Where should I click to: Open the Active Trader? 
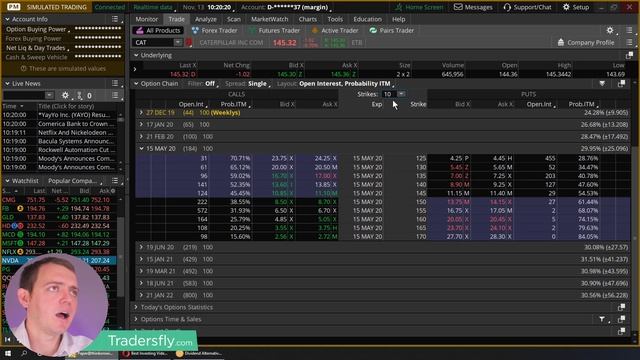[335, 31]
